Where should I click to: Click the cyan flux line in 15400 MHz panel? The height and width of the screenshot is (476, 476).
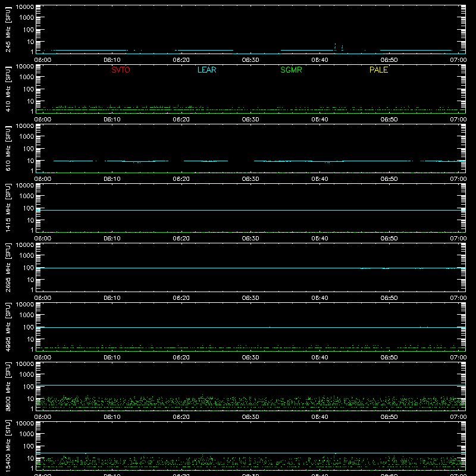250,453
